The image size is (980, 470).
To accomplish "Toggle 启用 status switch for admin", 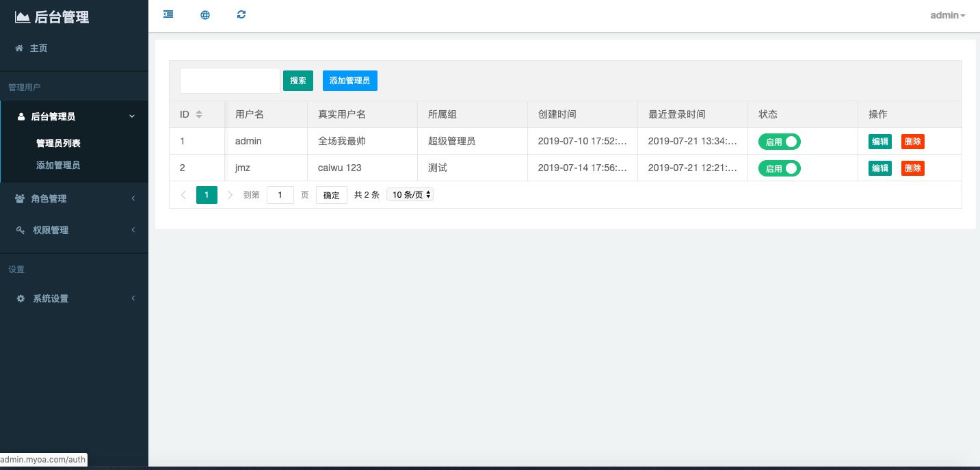I will click(780, 142).
